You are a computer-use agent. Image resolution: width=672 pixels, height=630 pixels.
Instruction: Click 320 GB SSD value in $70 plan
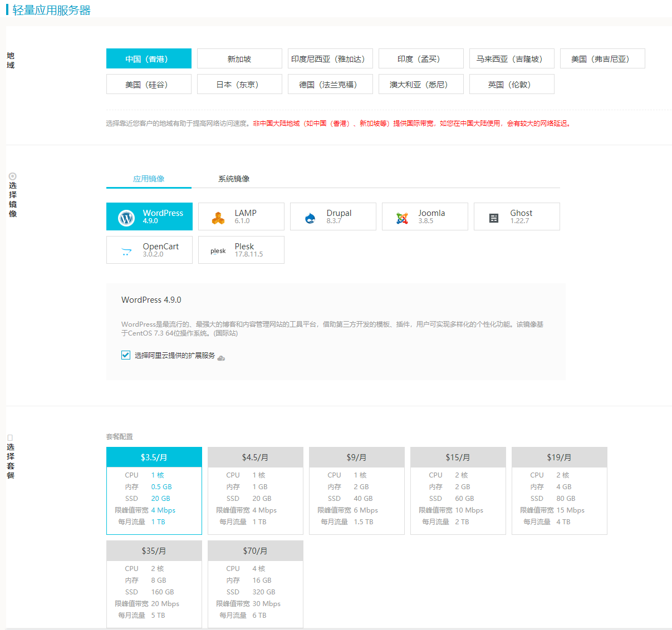(264, 592)
